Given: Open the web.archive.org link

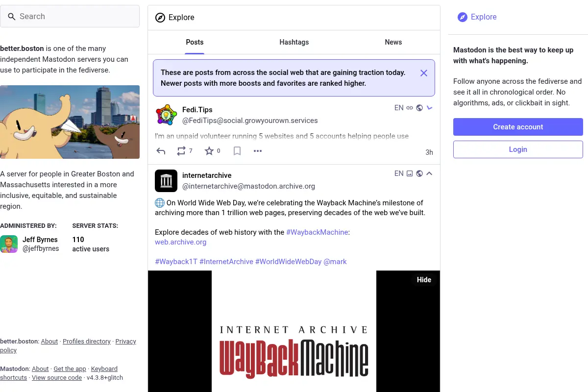Looking at the screenshot, I should tap(180, 242).
